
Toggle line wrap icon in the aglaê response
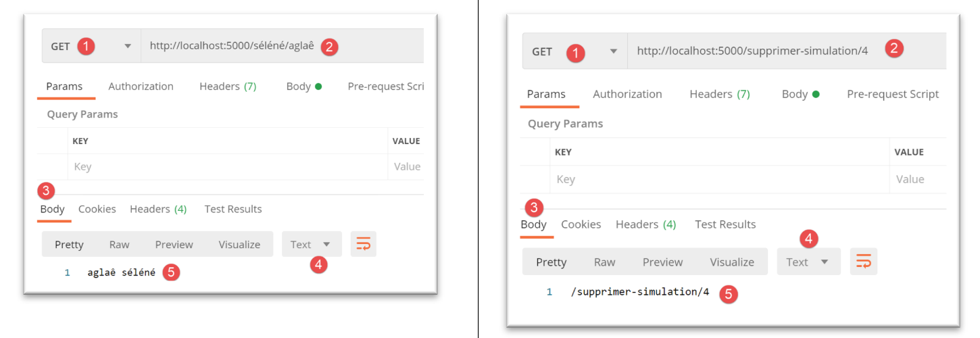pos(364,245)
